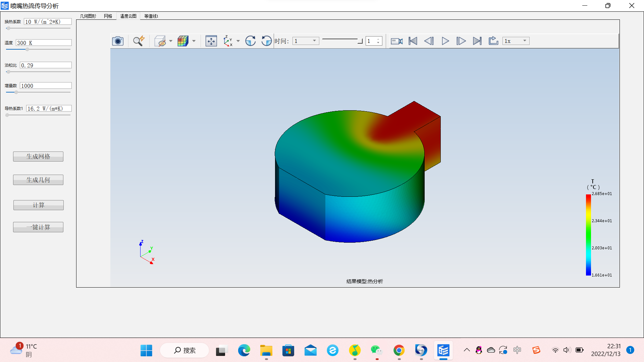Viewport: 644px width, 362px height.
Task: Open the Mail app from the taskbar
Action: point(311,351)
